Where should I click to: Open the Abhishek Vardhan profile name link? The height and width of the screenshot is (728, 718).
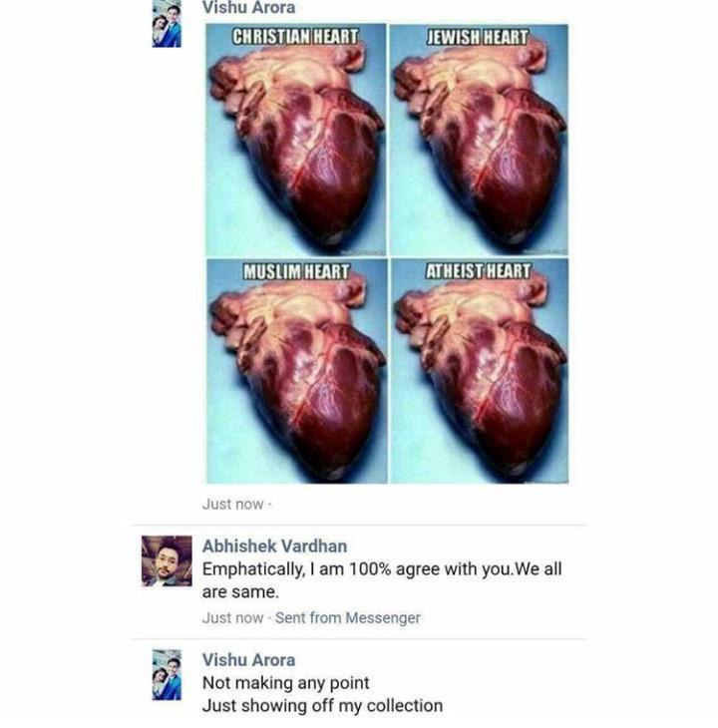274,546
